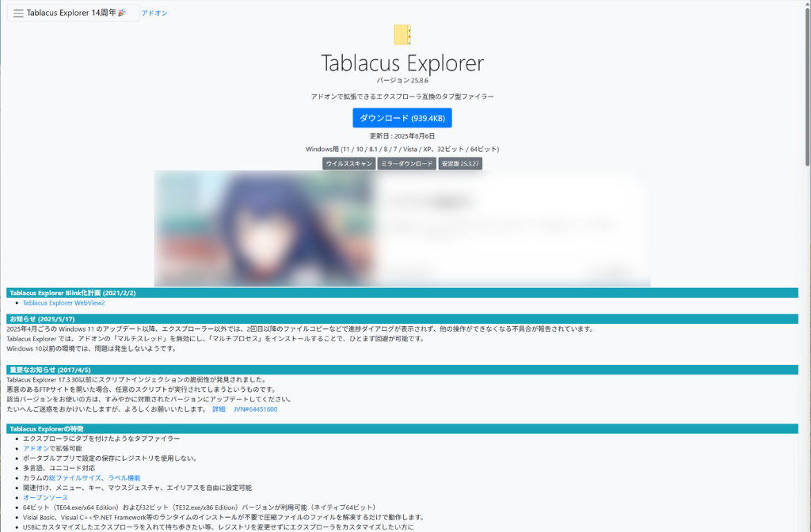811x532 pixels.
Task: Click the scrollbar up arrow
Action: click(x=806, y=5)
